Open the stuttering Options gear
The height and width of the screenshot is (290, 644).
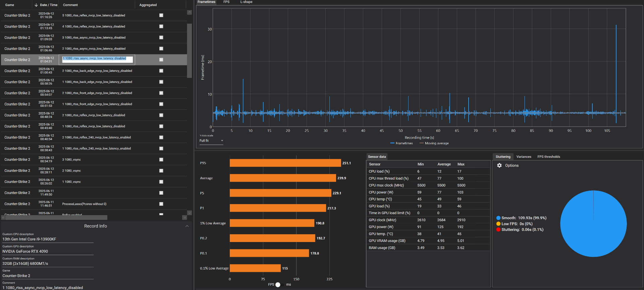(x=499, y=165)
